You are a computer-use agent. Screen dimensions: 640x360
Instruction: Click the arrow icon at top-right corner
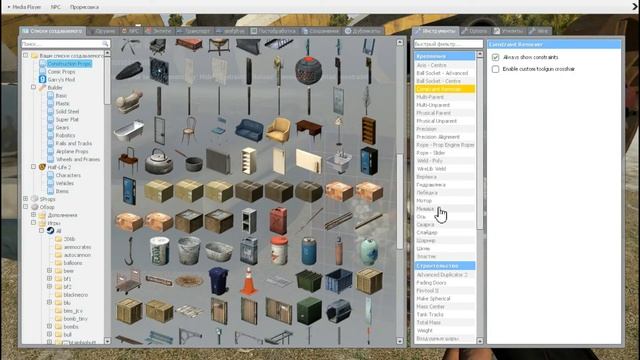tap(635, 7)
